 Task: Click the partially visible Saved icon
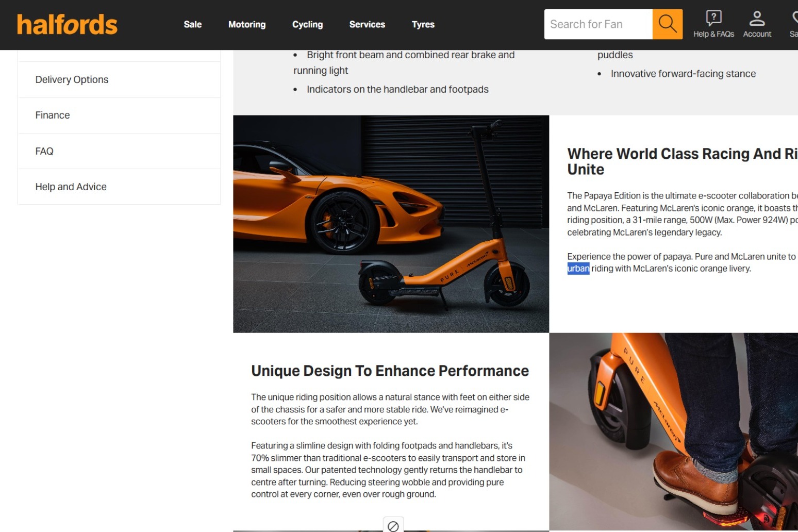(794, 24)
